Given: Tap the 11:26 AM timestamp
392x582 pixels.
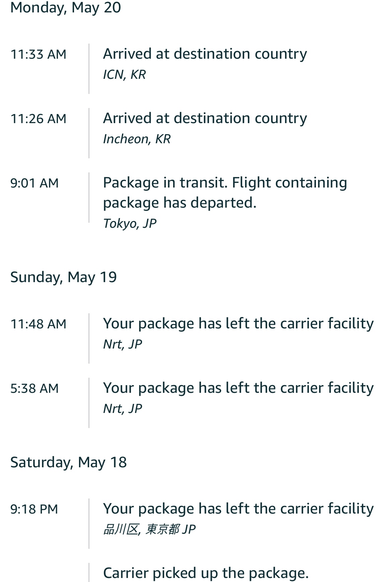Looking at the screenshot, I should [x=39, y=119].
